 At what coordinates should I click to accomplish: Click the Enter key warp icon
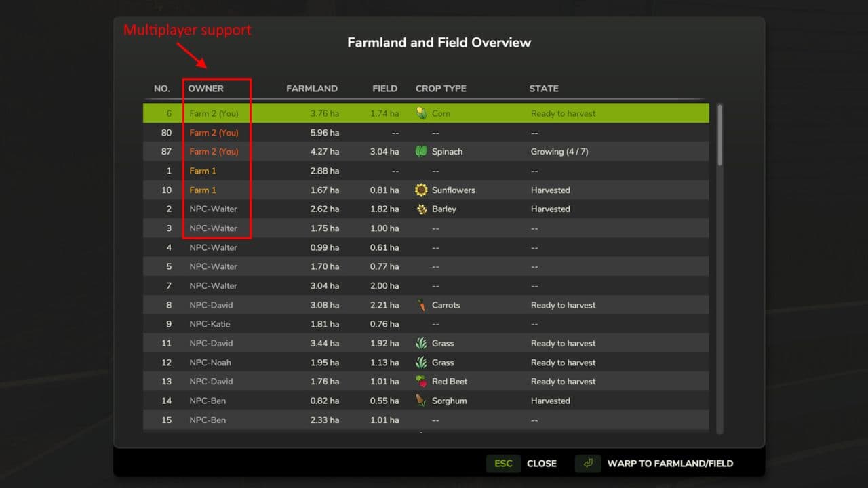click(588, 464)
